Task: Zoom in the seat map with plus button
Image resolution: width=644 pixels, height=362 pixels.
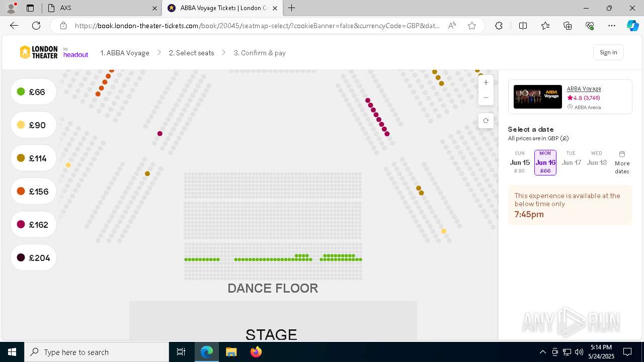Action: (486, 82)
